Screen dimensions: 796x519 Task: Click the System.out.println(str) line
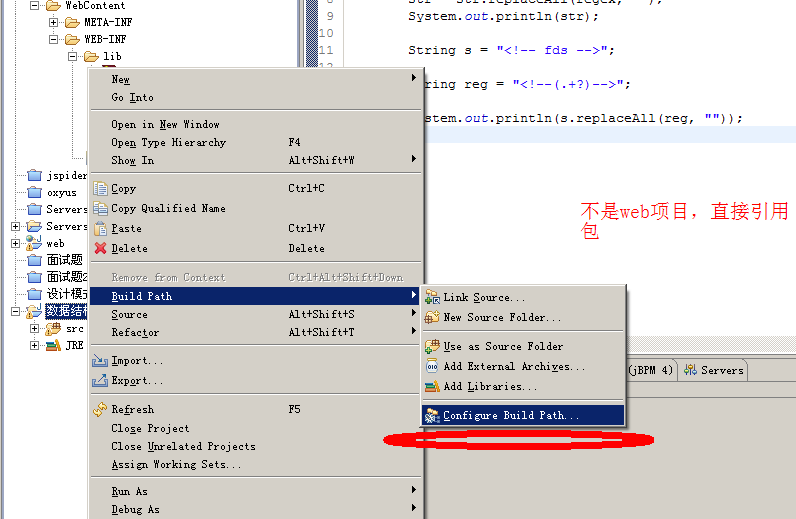503,16
